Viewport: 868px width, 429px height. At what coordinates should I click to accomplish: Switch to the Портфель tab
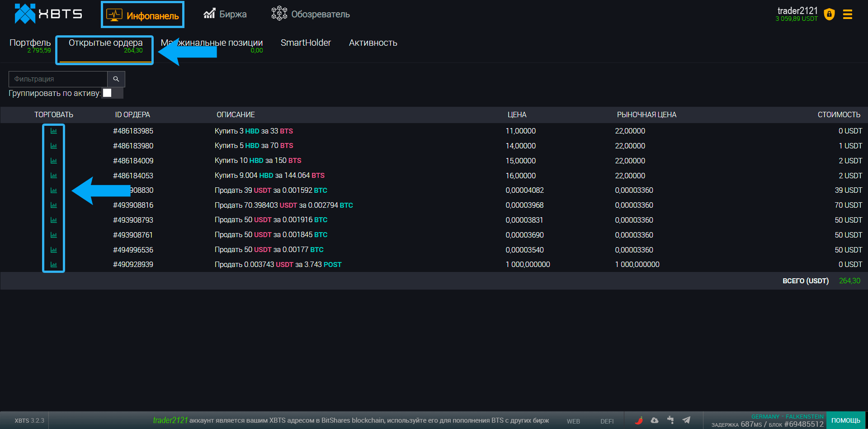30,43
